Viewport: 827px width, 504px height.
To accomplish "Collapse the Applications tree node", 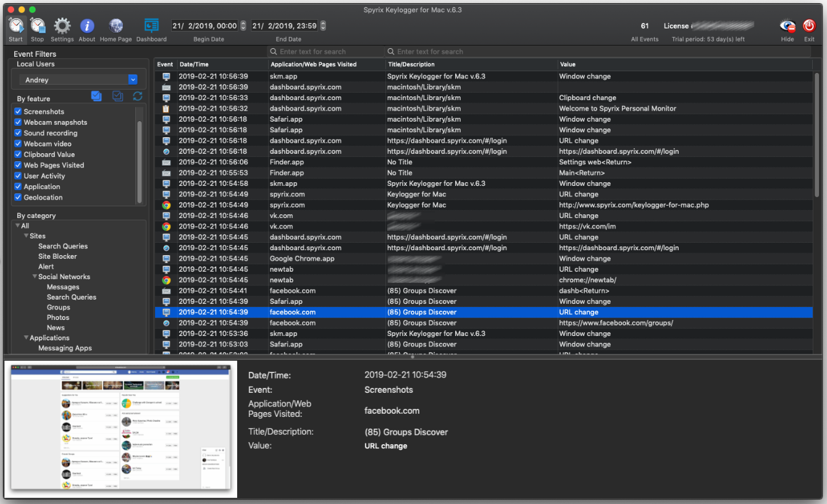I will click(x=26, y=338).
